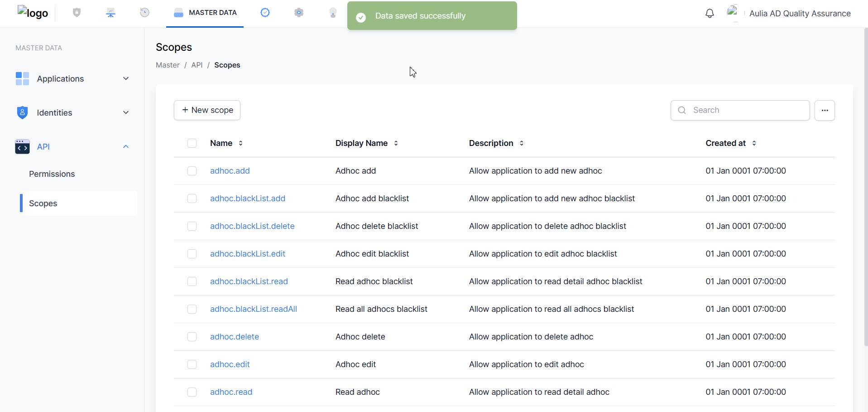Open the adhoc.blackList.readAll scope link

pos(254,309)
